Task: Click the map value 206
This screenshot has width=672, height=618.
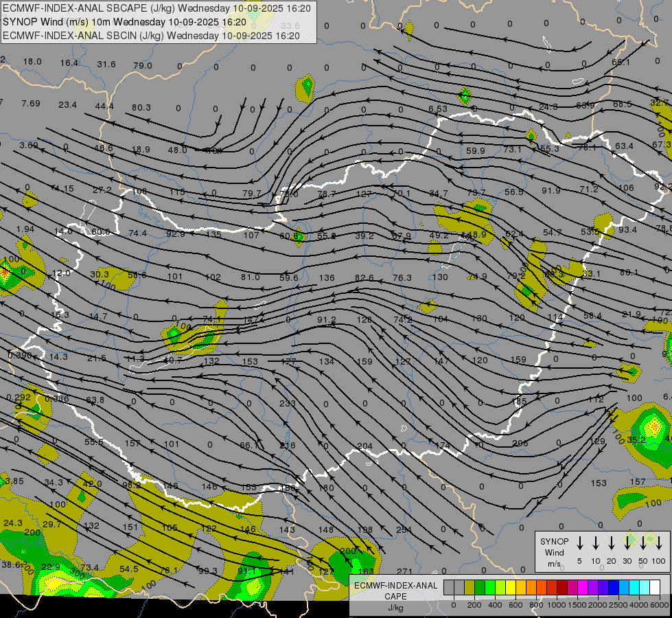Action: coord(520,443)
